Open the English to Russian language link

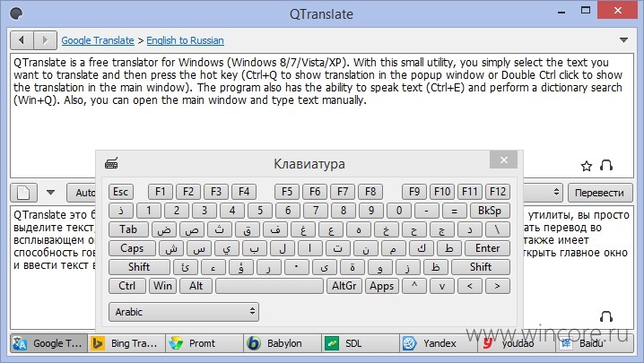coord(186,40)
